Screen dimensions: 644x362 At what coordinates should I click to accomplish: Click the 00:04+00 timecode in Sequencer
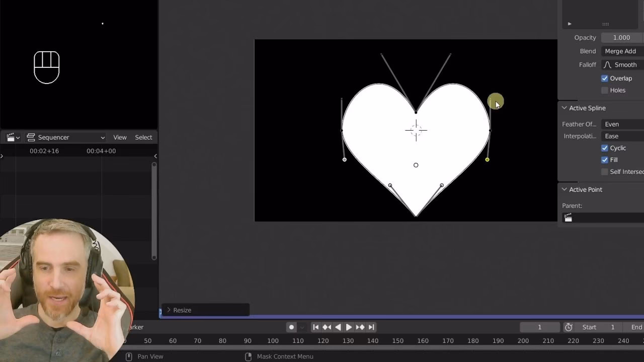click(x=101, y=151)
